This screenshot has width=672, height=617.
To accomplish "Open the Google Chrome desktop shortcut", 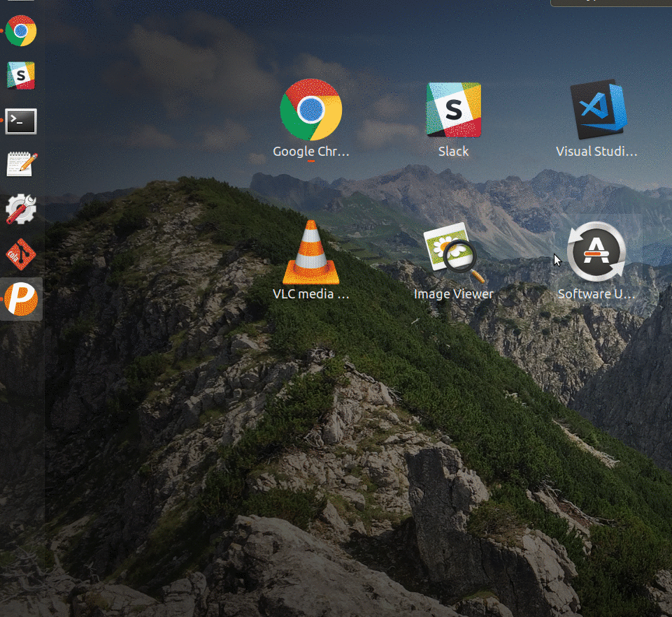I will [x=310, y=110].
